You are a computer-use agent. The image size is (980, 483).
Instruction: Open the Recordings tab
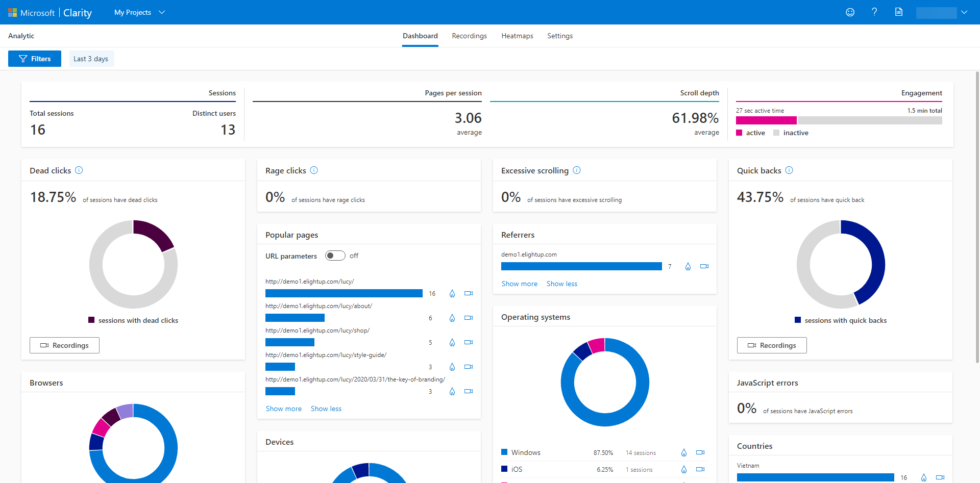[469, 36]
